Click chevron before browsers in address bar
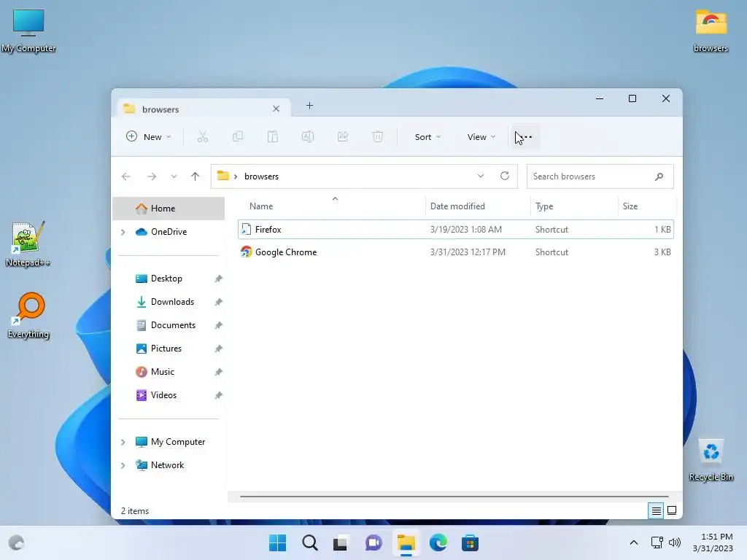Image resolution: width=747 pixels, height=560 pixels. (x=236, y=176)
